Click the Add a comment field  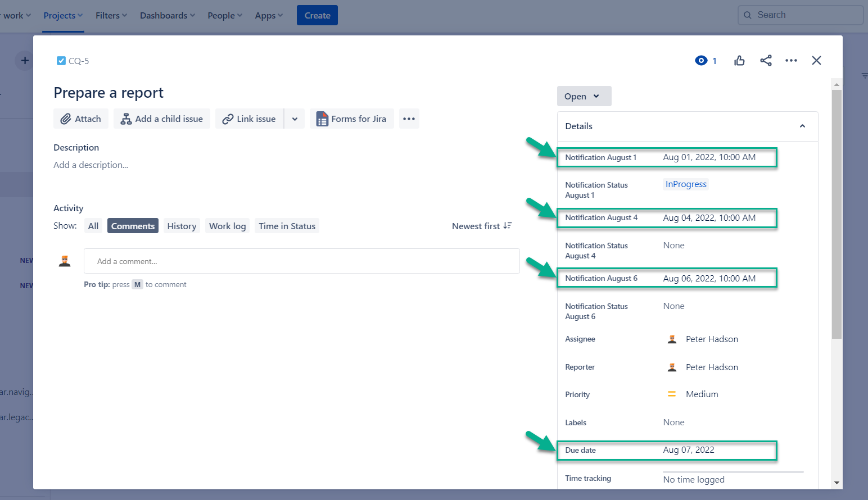coord(301,261)
